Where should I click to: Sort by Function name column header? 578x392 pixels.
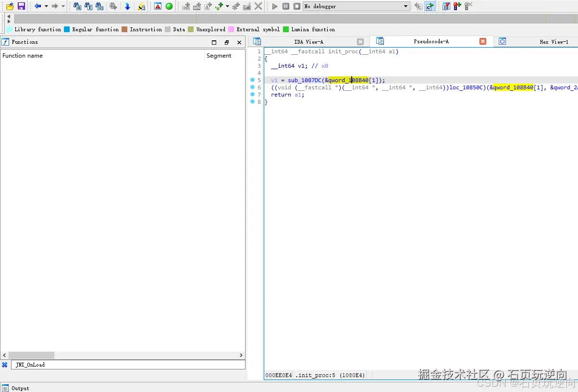(102, 56)
